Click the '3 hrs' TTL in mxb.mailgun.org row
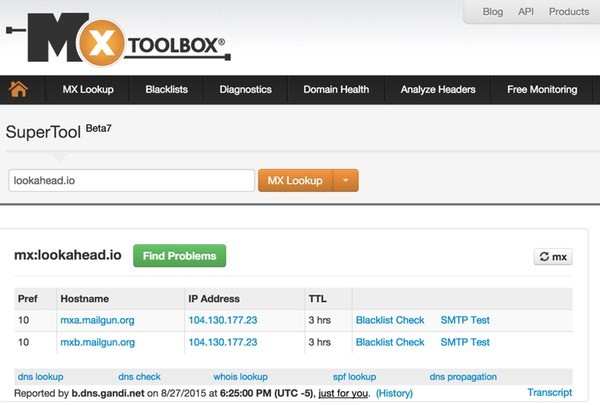Screen dimensions: 600x405 [x=320, y=342]
